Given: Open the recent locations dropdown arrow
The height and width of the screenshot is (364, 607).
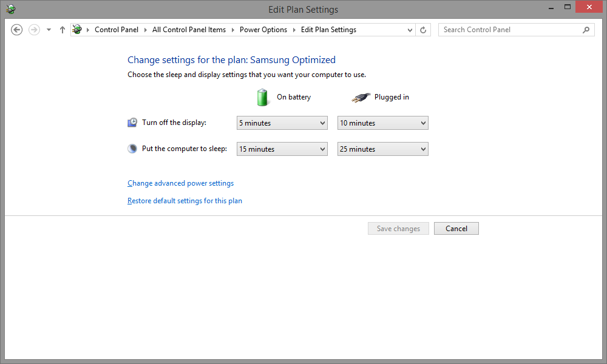Looking at the screenshot, I should pyautogui.click(x=49, y=30).
